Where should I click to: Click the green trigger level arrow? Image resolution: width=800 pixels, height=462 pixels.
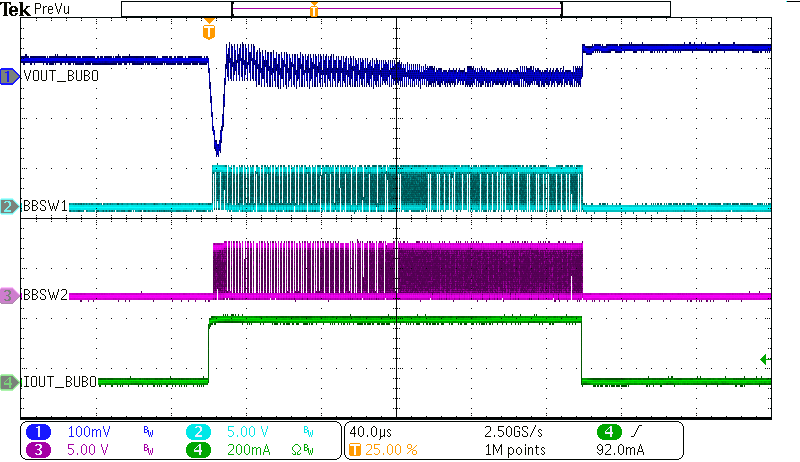[764, 359]
